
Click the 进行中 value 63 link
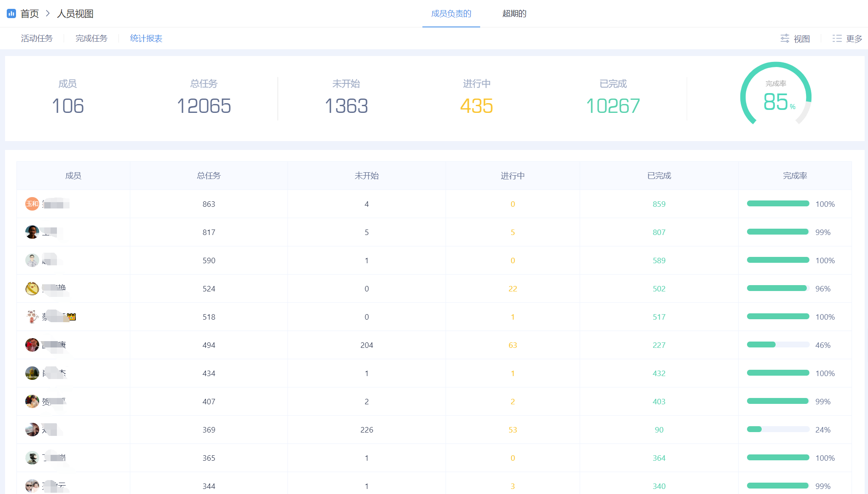[x=513, y=345]
